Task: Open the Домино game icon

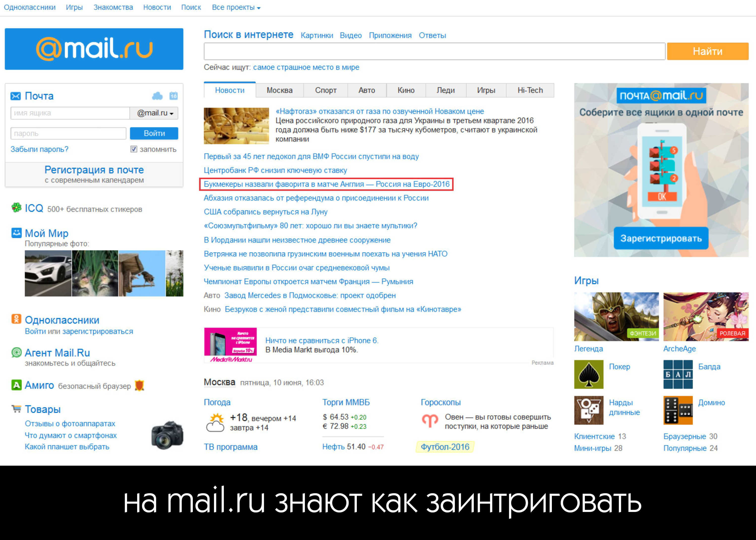Action: pyautogui.click(x=678, y=410)
